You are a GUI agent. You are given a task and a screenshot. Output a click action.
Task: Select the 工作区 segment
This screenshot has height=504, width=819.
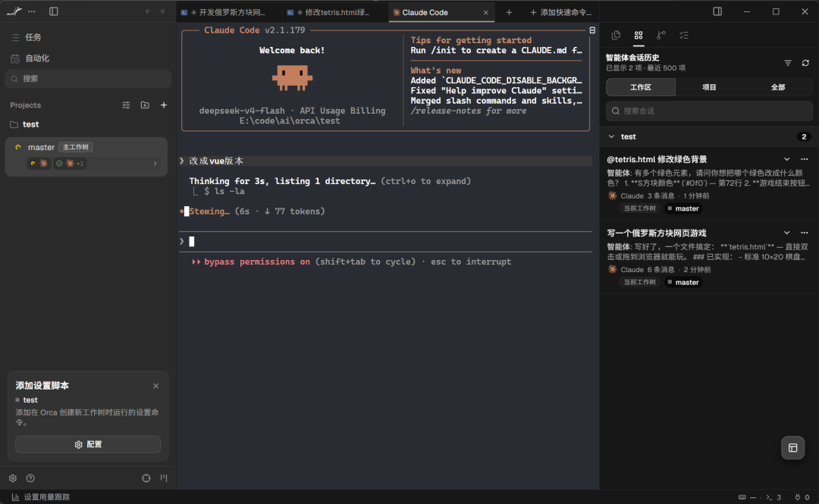point(640,87)
